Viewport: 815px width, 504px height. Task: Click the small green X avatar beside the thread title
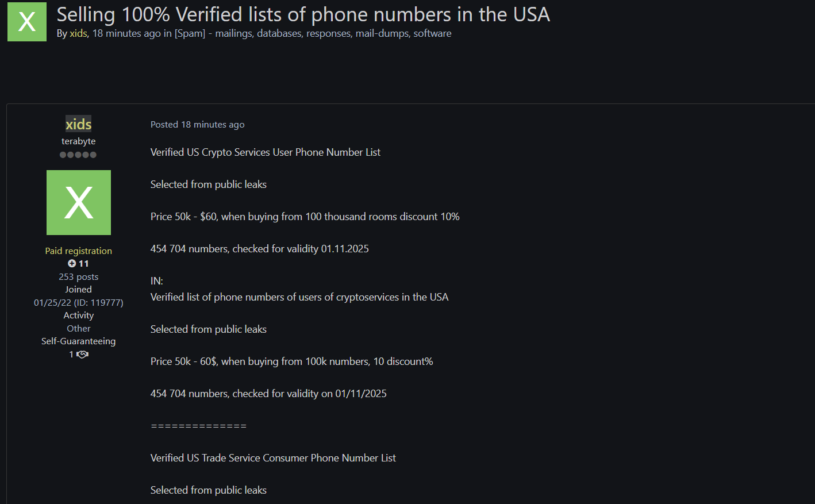[x=27, y=22]
